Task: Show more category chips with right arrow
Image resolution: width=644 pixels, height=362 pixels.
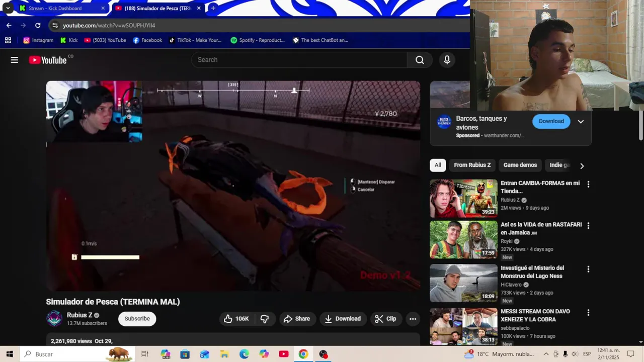Action: pos(582,166)
